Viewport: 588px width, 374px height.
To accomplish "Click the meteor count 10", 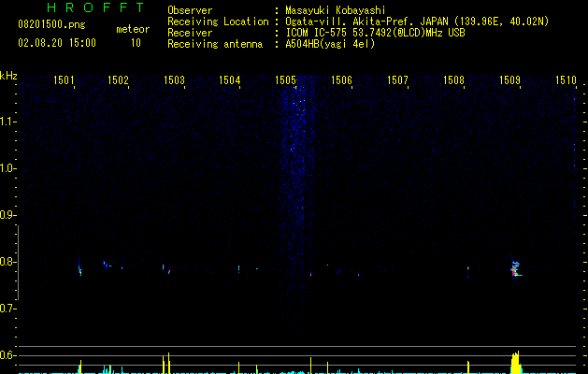I will (136, 43).
